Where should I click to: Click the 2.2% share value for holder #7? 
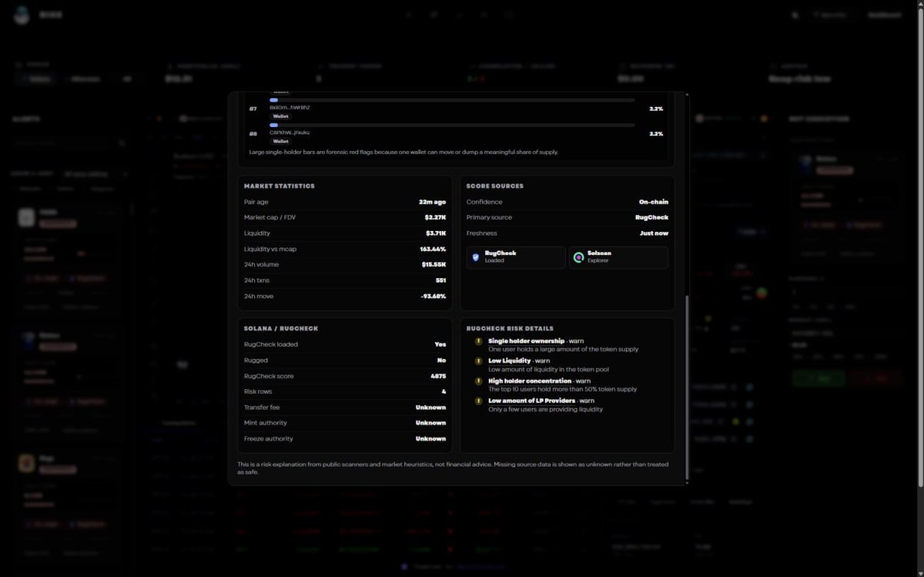coord(656,109)
